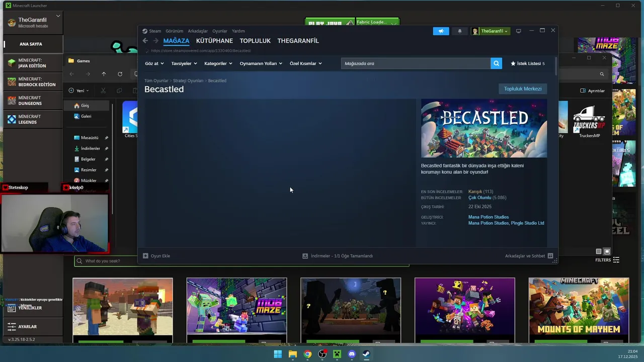644x362 pixels.
Task: Click the Explorer back arrow in Games window
Action: pyautogui.click(x=71, y=74)
